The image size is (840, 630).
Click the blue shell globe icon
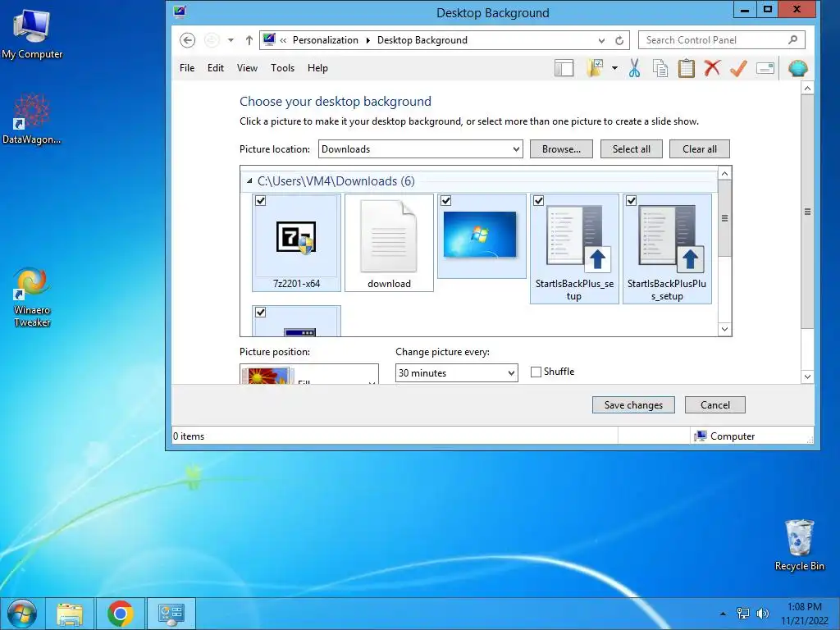(797, 68)
